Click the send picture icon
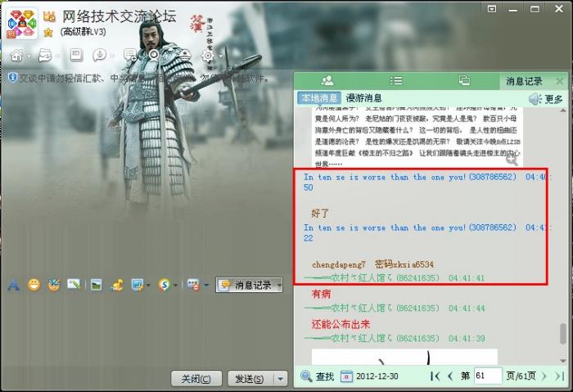The height and width of the screenshot is (392, 573). tap(97, 285)
